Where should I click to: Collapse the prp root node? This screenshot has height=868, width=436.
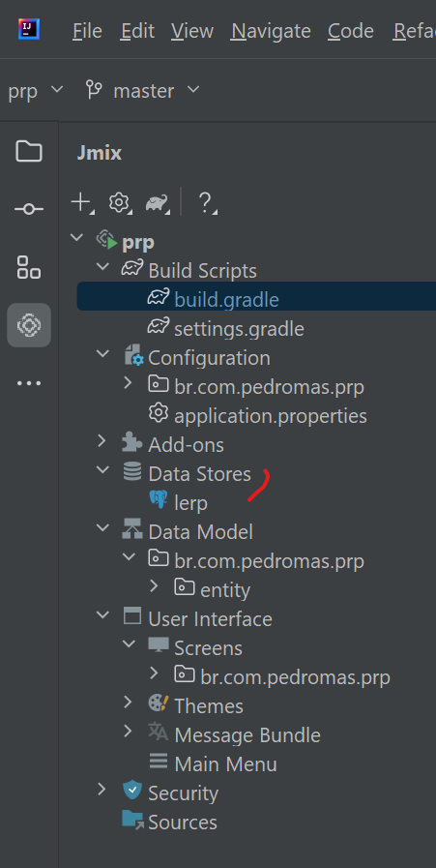click(76, 237)
